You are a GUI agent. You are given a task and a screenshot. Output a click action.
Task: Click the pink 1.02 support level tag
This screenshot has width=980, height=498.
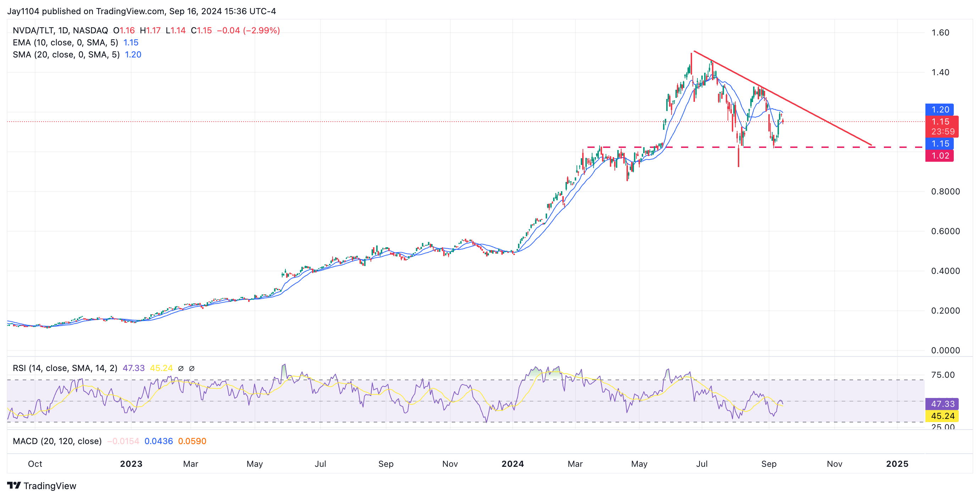(939, 156)
